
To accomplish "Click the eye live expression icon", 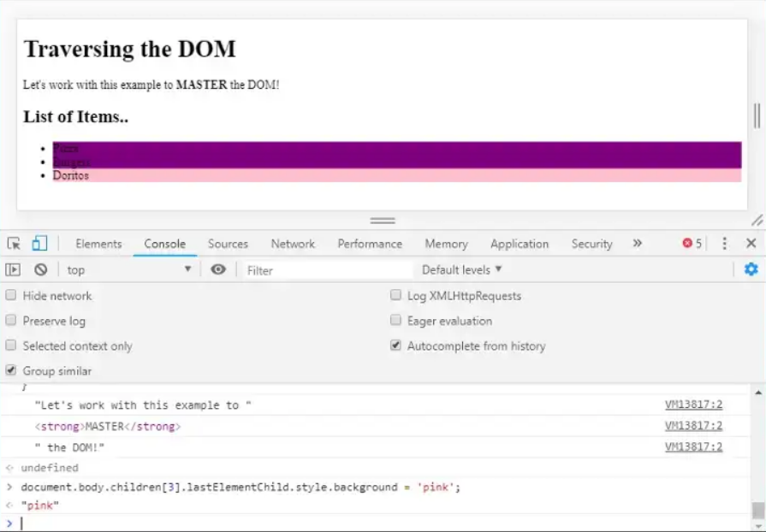I will (x=218, y=269).
